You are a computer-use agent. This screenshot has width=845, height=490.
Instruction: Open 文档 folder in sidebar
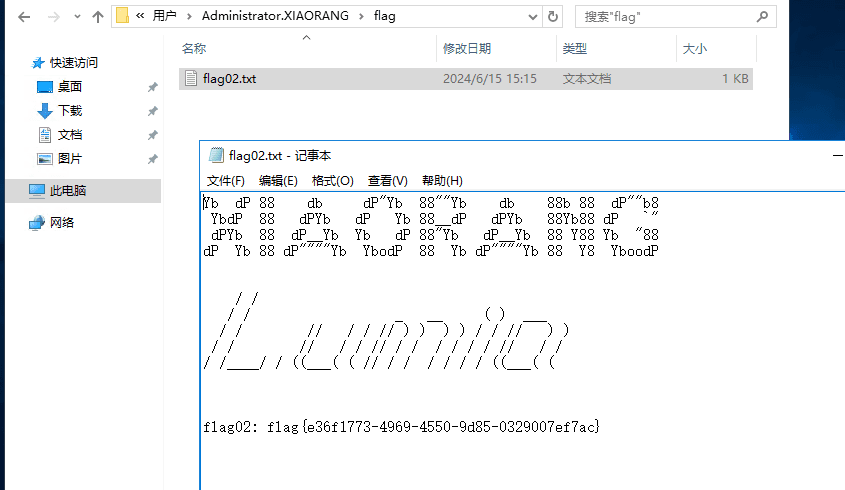click(70, 134)
